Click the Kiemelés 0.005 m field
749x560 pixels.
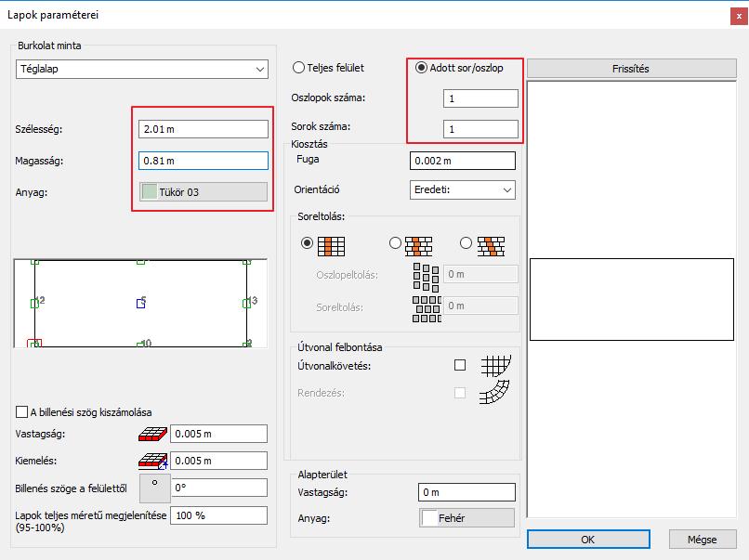tap(218, 461)
